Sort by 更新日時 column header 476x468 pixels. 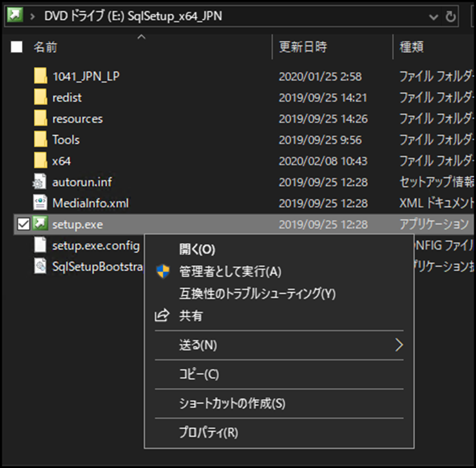tap(303, 47)
